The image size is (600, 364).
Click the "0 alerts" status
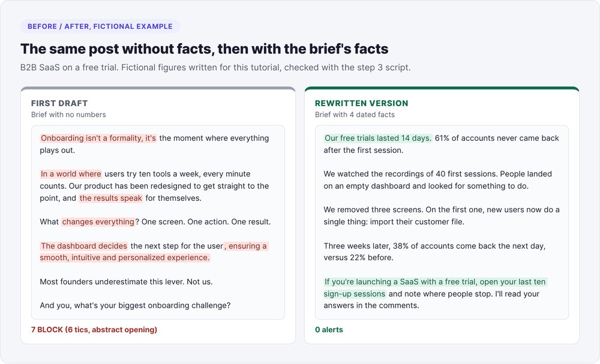(329, 330)
